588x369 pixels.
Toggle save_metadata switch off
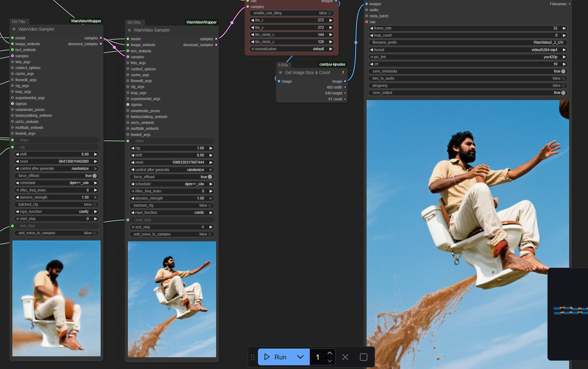click(x=563, y=71)
